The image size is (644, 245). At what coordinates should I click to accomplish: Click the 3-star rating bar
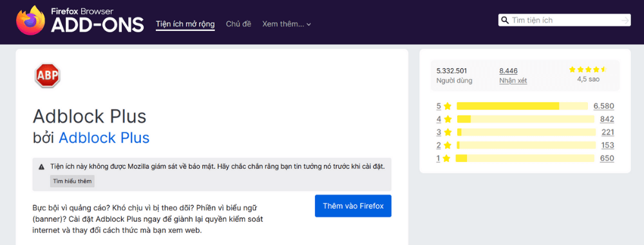click(526, 132)
